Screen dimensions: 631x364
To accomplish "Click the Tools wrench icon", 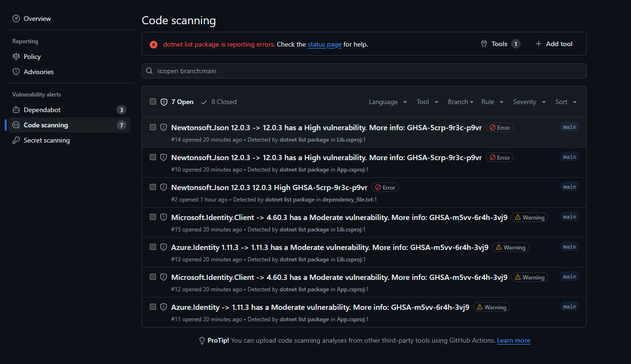I will coord(484,44).
